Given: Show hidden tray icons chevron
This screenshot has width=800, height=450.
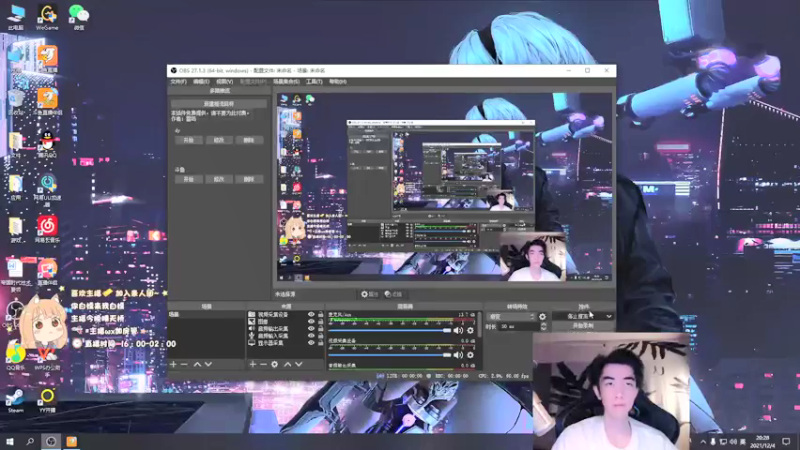Looking at the screenshot, I should [x=703, y=441].
